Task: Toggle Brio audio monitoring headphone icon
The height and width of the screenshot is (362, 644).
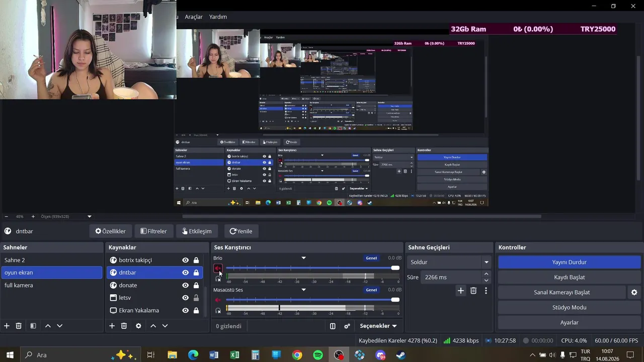Action: pos(218,279)
